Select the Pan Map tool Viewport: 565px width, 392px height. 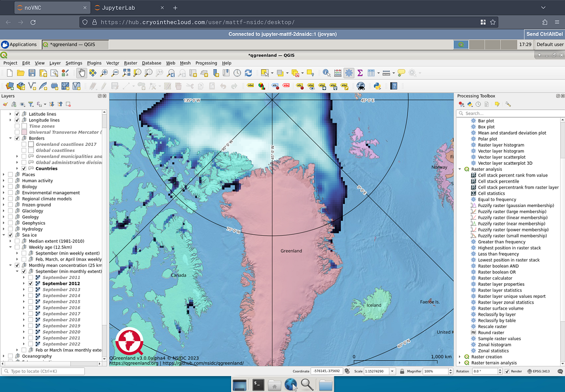[x=82, y=73]
